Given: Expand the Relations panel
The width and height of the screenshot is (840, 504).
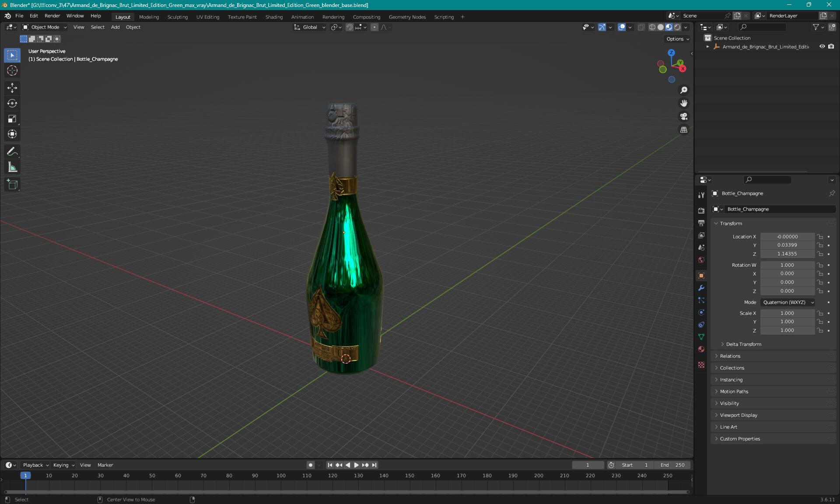Looking at the screenshot, I should click(730, 356).
